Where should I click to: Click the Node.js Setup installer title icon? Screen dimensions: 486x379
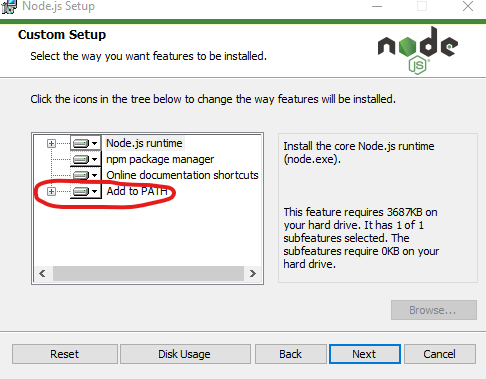pyautogui.click(x=9, y=7)
